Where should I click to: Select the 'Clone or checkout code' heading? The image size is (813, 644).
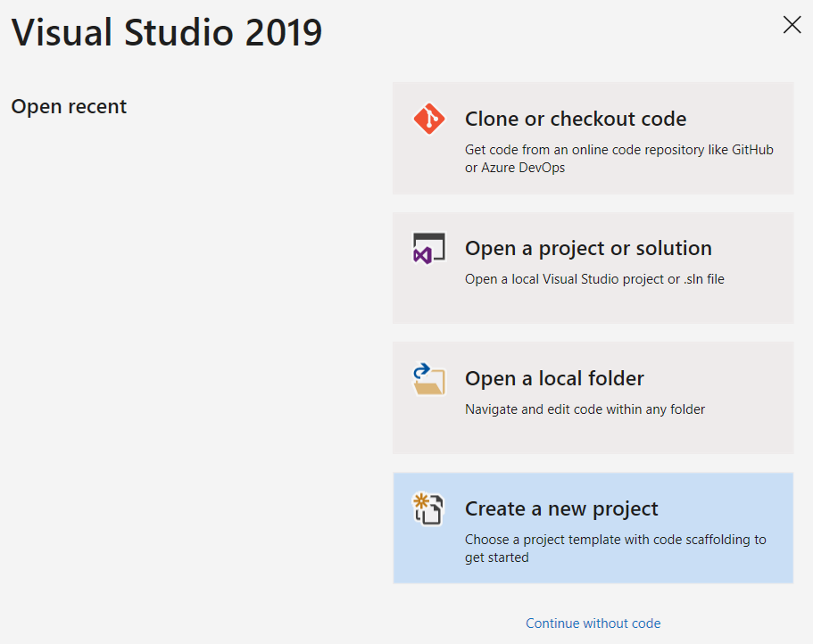click(576, 119)
